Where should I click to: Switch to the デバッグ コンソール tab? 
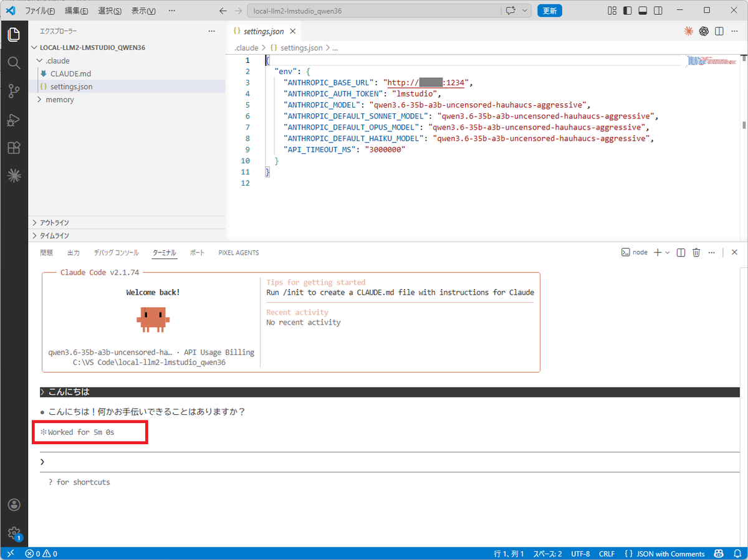click(x=117, y=252)
